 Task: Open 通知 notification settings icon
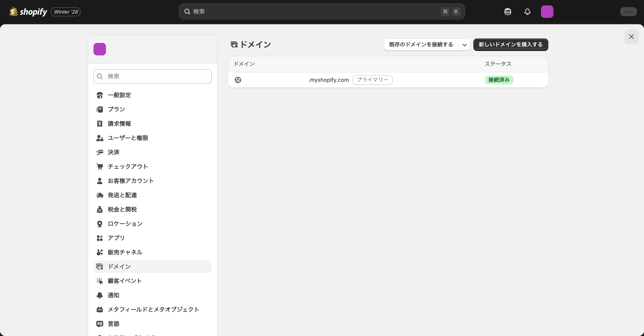point(100,295)
